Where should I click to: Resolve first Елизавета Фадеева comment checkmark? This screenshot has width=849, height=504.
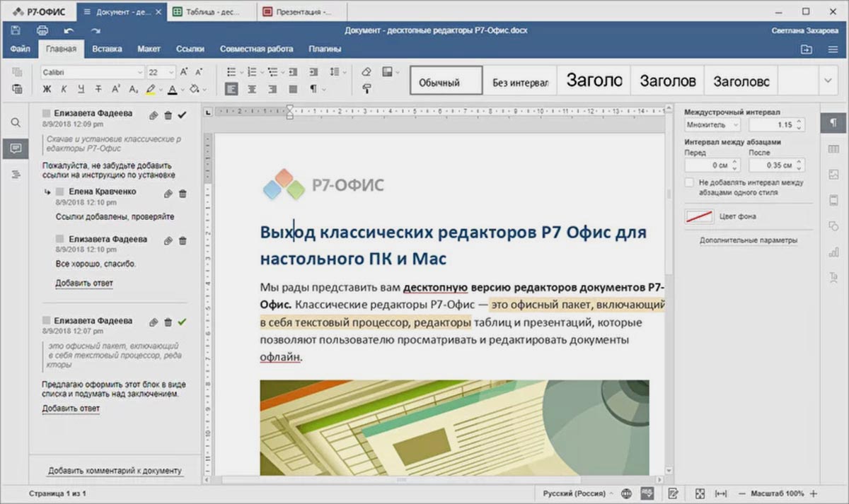(183, 115)
